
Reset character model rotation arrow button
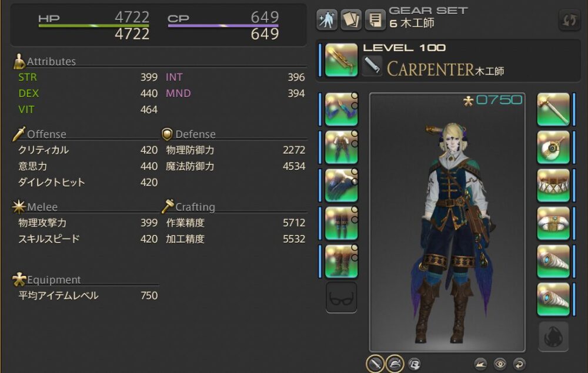pos(519,364)
